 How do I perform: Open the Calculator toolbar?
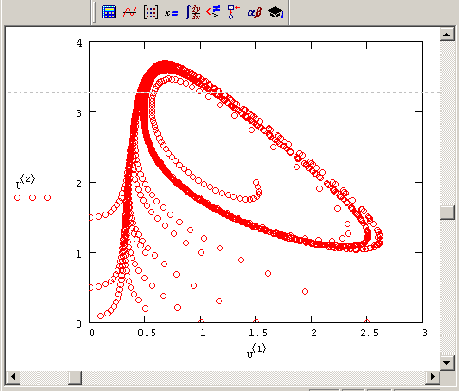(x=109, y=12)
